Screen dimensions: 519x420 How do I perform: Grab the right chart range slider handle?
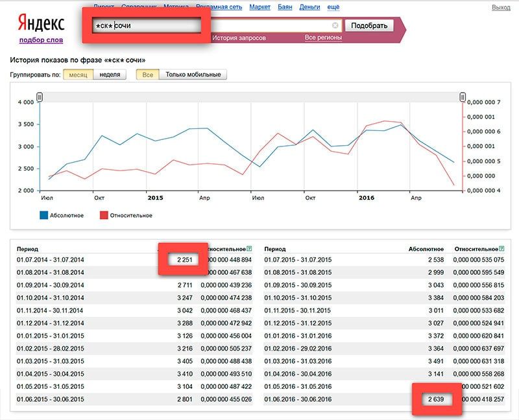click(x=463, y=97)
